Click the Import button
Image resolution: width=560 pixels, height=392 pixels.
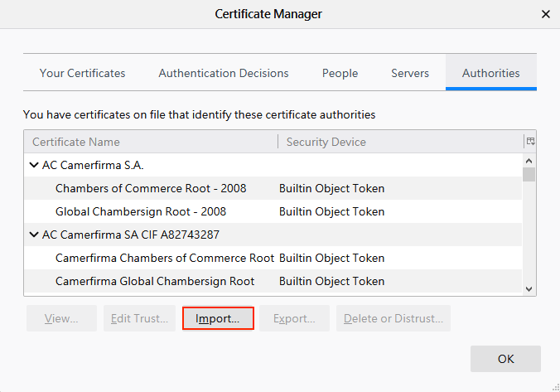(218, 318)
